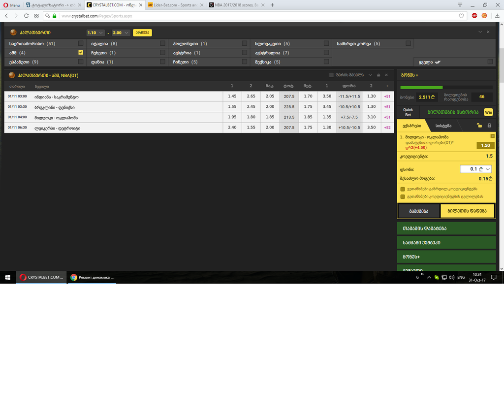Open the Speed Dial grid icon
The width and height of the screenshot is (504, 420).
point(36,16)
